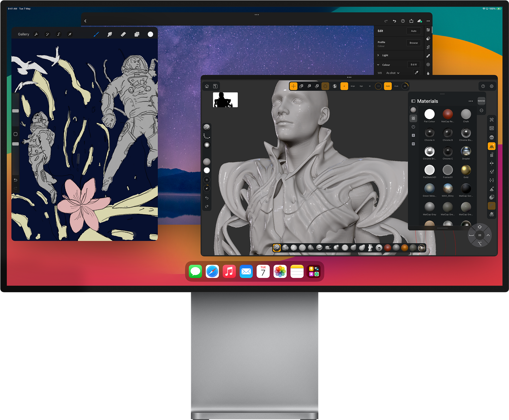This screenshot has width=509, height=420.
Task: Open the As shot white balance dropdown
Action: click(x=393, y=73)
